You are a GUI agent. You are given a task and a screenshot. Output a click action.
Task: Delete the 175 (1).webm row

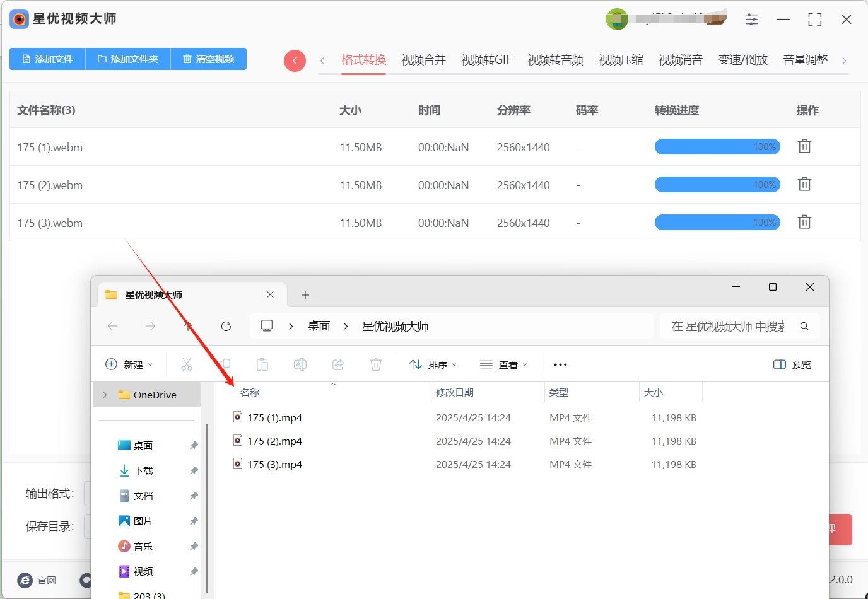(x=804, y=146)
